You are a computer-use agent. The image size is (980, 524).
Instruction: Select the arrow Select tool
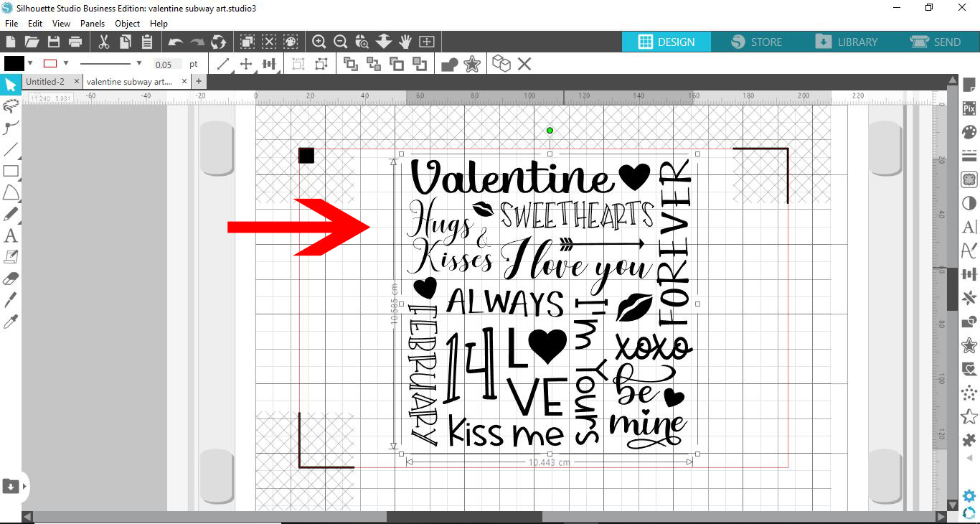(x=10, y=86)
